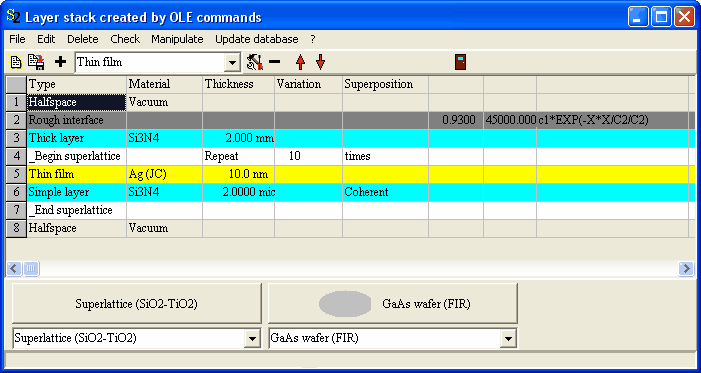The height and width of the screenshot is (373, 701).
Task: Open the File menu
Action: (17, 39)
